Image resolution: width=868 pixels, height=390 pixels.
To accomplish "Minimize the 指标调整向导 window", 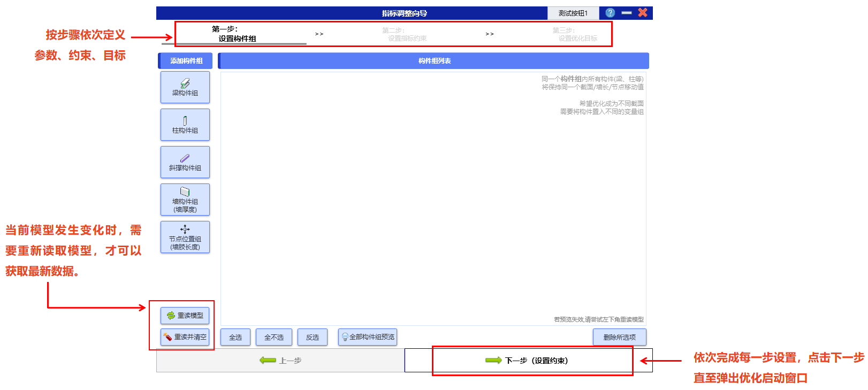I will (627, 13).
